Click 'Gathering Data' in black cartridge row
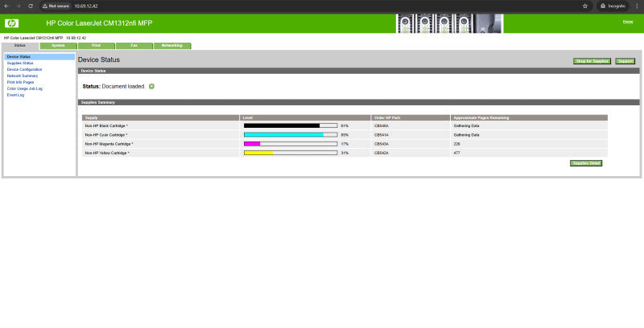 [466, 126]
